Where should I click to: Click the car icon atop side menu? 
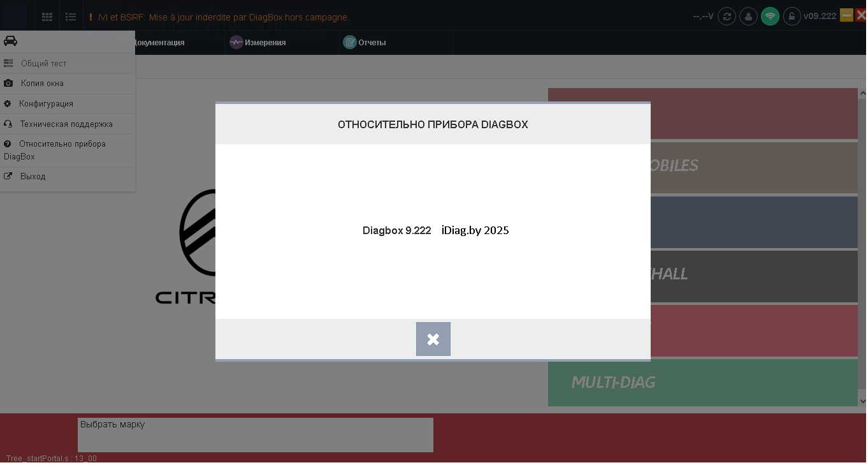(x=10, y=41)
